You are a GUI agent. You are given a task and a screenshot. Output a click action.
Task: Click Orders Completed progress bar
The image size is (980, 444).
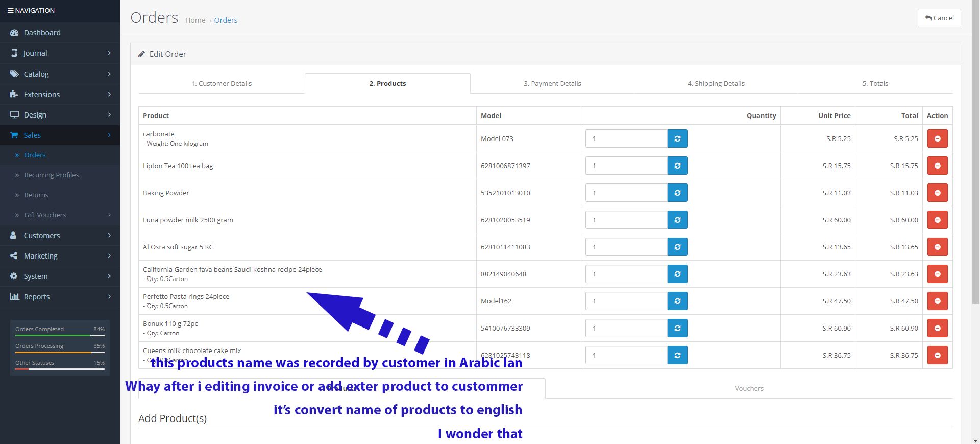(x=60, y=335)
